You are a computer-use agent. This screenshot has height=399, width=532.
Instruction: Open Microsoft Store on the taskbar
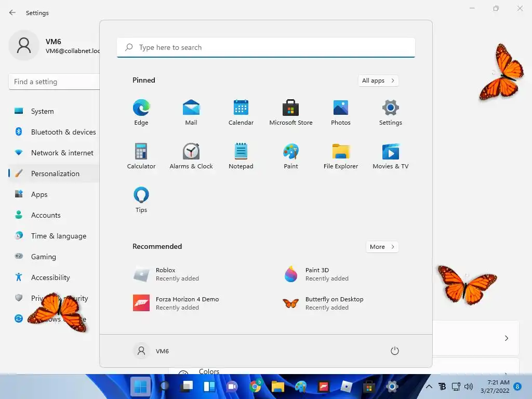[x=369, y=387]
